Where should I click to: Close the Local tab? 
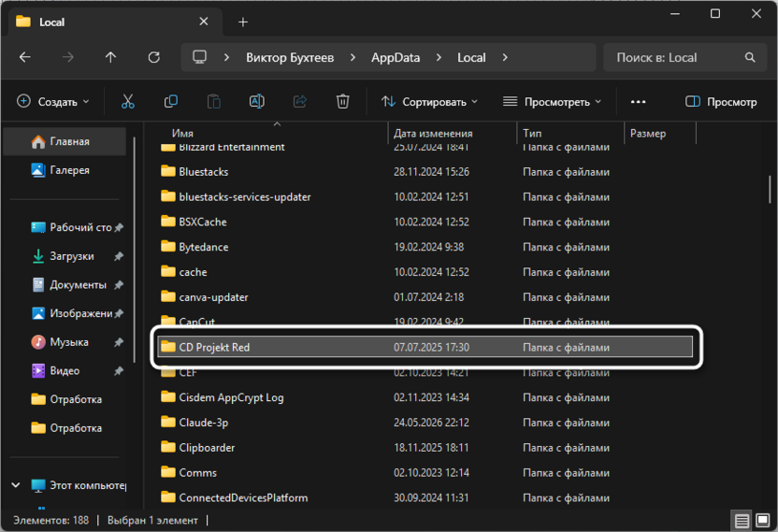204,22
